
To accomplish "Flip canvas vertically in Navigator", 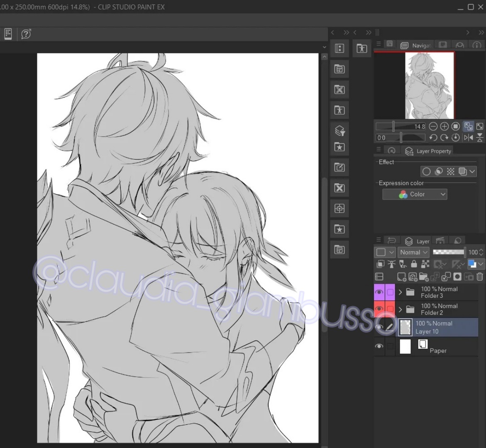I will click(480, 138).
